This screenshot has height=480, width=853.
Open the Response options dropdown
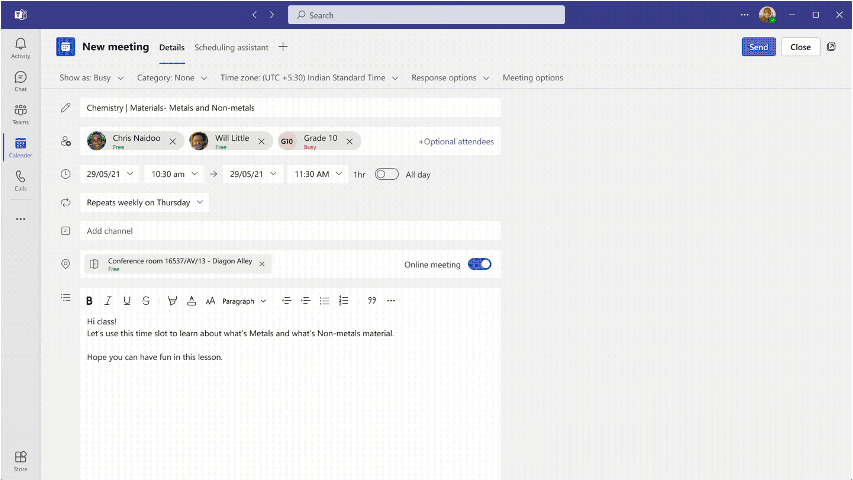tap(450, 78)
